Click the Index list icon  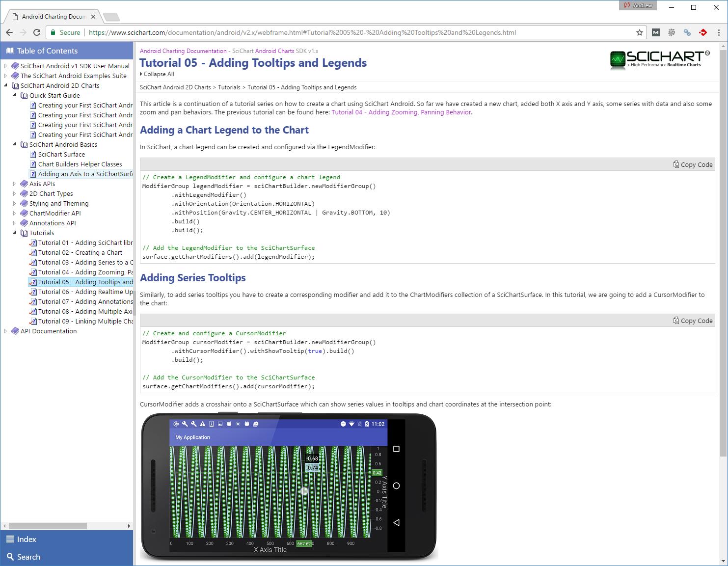10,539
